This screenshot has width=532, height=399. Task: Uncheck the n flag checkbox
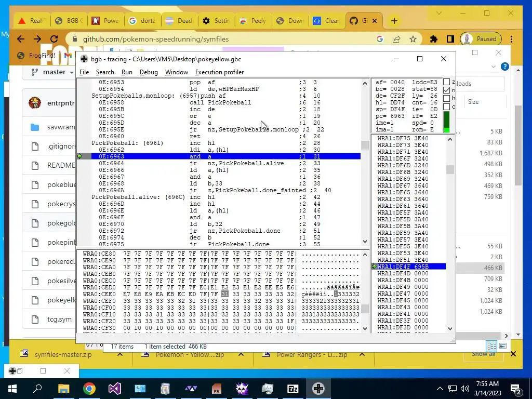[x=446, y=90]
